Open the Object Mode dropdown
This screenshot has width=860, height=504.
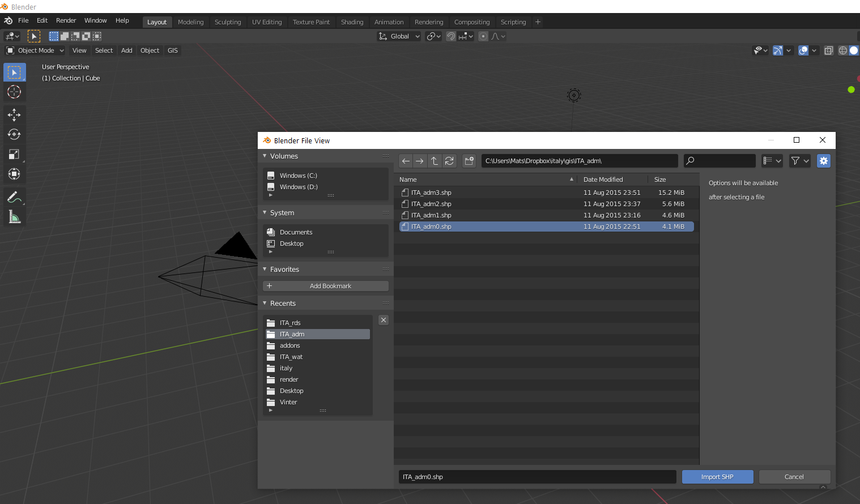(x=35, y=50)
